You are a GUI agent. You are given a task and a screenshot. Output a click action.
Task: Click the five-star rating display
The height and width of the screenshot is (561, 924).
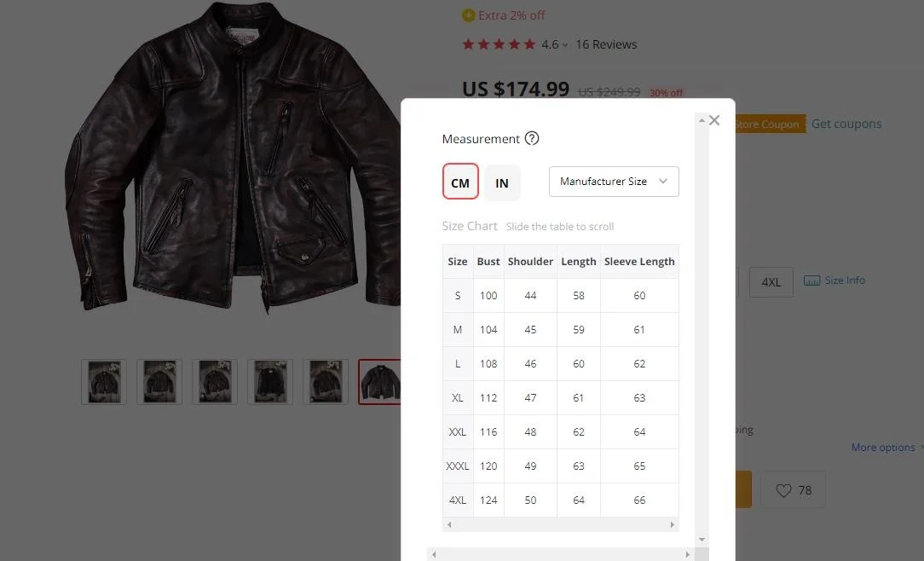[x=499, y=44]
